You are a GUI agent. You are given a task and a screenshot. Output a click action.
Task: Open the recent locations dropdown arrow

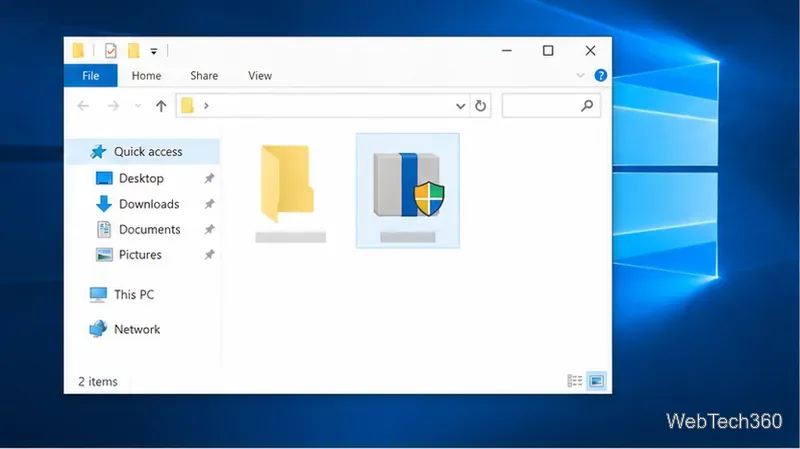(x=138, y=106)
